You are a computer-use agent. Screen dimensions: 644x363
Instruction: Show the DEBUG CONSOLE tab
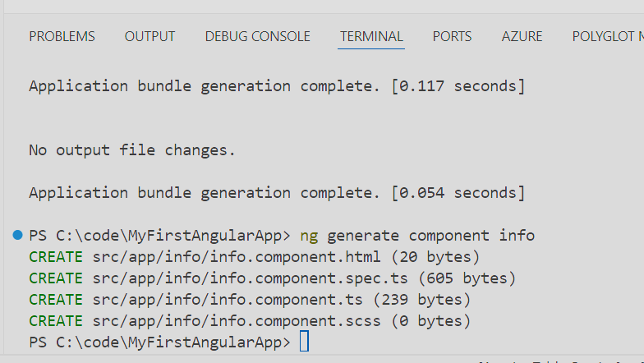[257, 36]
